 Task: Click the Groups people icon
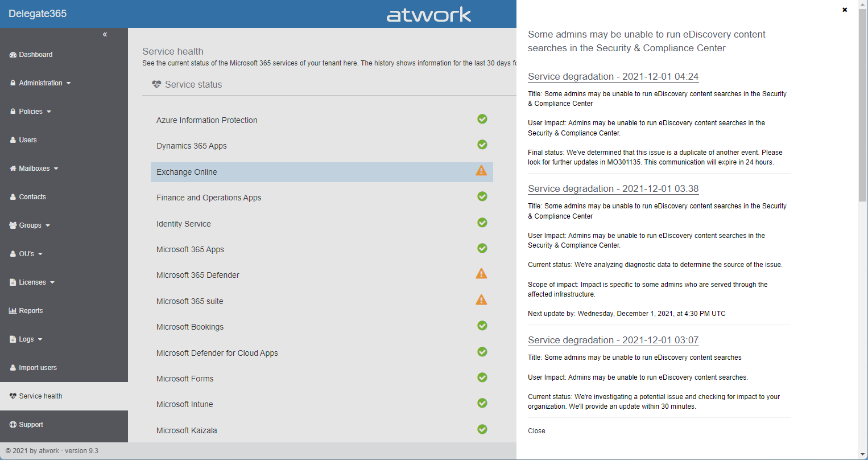click(x=13, y=225)
